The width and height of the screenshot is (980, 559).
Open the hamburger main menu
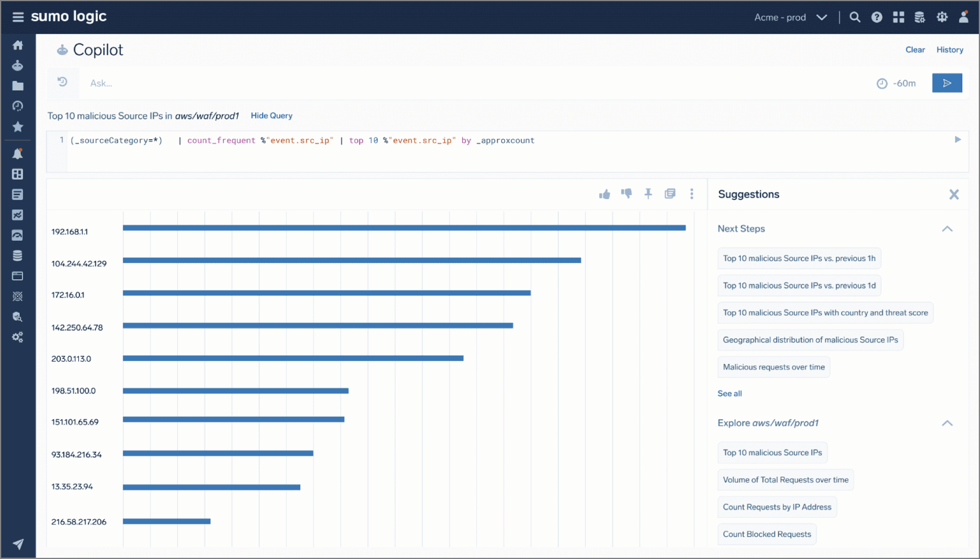[18, 17]
